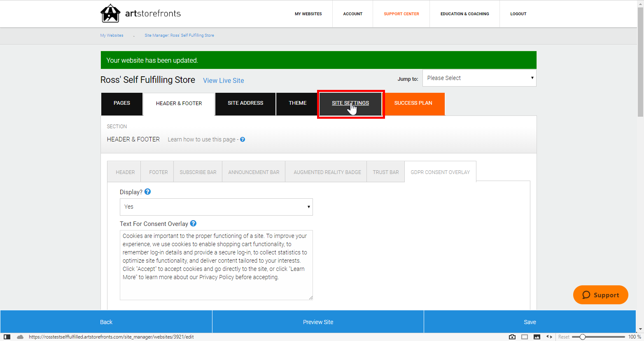Click the status bar panel toggle icon

pos(7,337)
